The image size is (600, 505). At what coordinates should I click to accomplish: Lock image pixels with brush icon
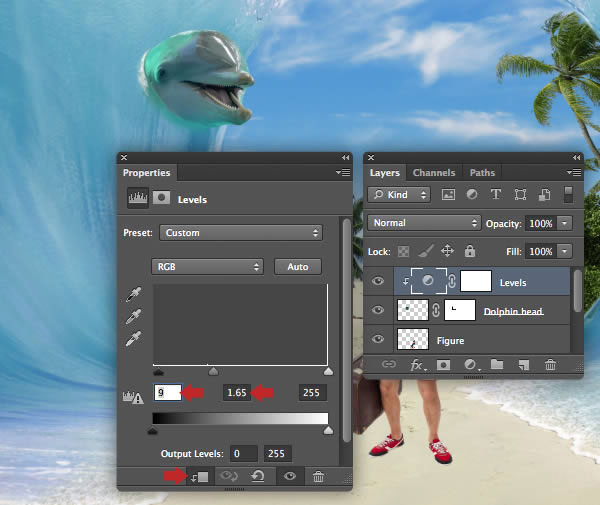coord(426,251)
